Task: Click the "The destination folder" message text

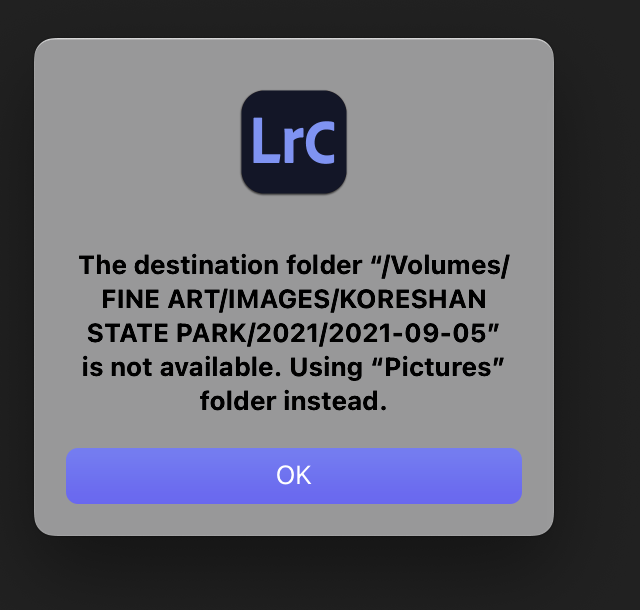Action: 220,265
